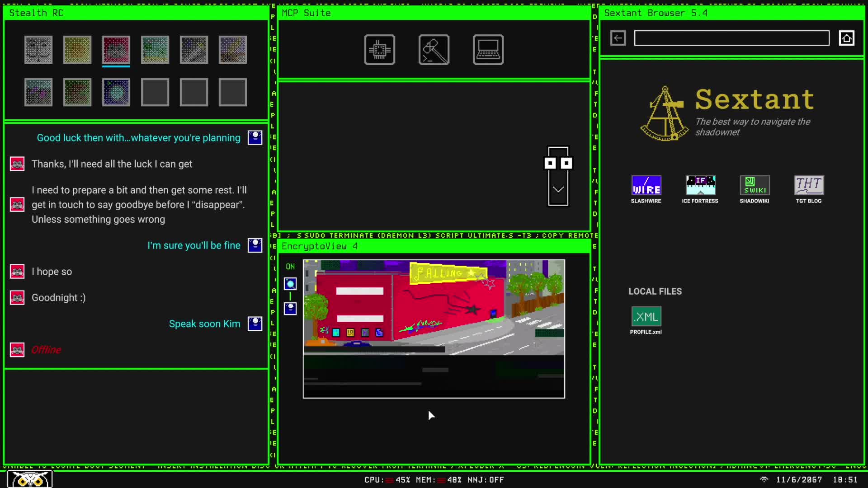Click the CPU 45% readout

(x=387, y=480)
